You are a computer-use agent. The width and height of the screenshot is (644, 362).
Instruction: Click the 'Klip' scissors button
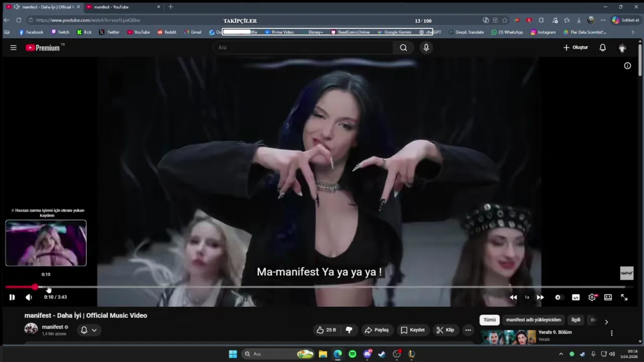pos(445,330)
